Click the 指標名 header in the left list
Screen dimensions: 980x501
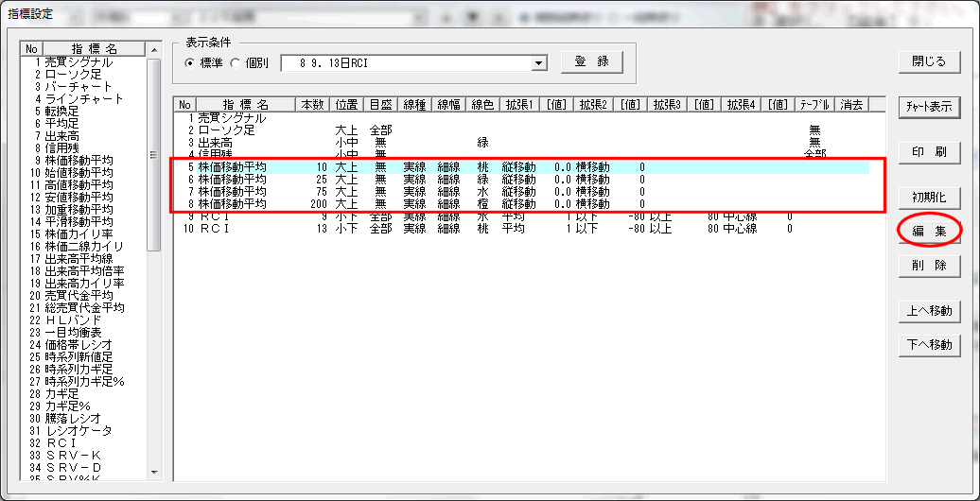point(93,49)
